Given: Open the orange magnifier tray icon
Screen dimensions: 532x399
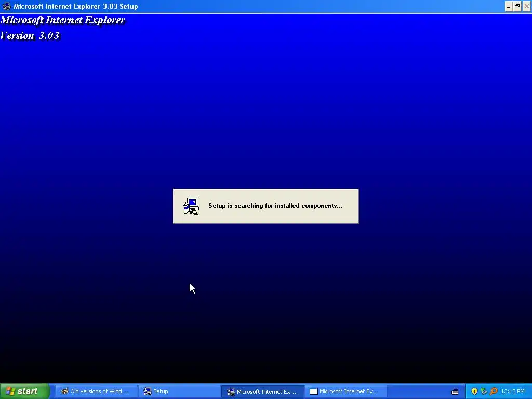Looking at the screenshot, I should pos(494,391).
